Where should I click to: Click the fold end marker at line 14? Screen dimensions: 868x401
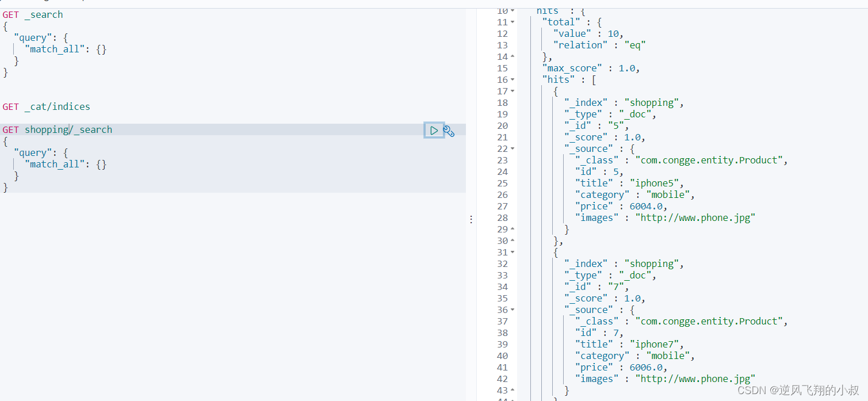click(x=513, y=57)
